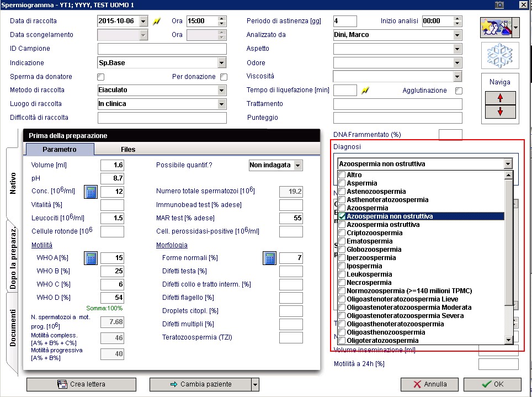532x397 pixels.
Task: Click the ID Campione input field
Action: pos(162,49)
